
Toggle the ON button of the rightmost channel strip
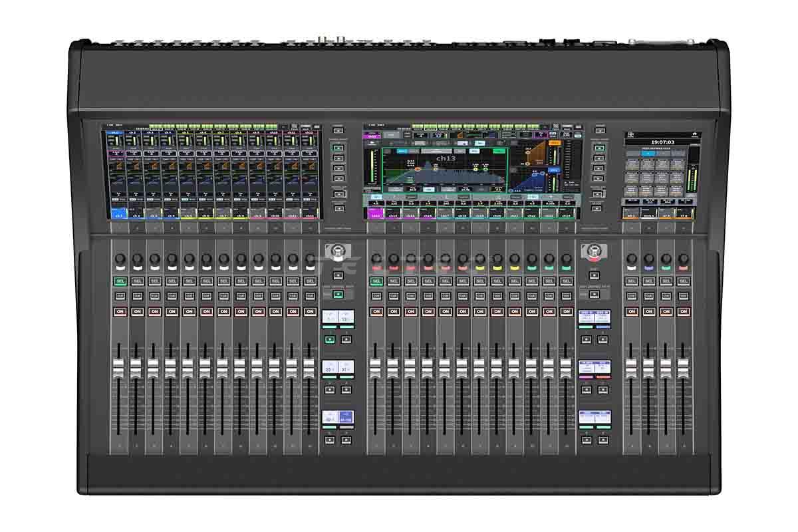(x=683, y=311)
